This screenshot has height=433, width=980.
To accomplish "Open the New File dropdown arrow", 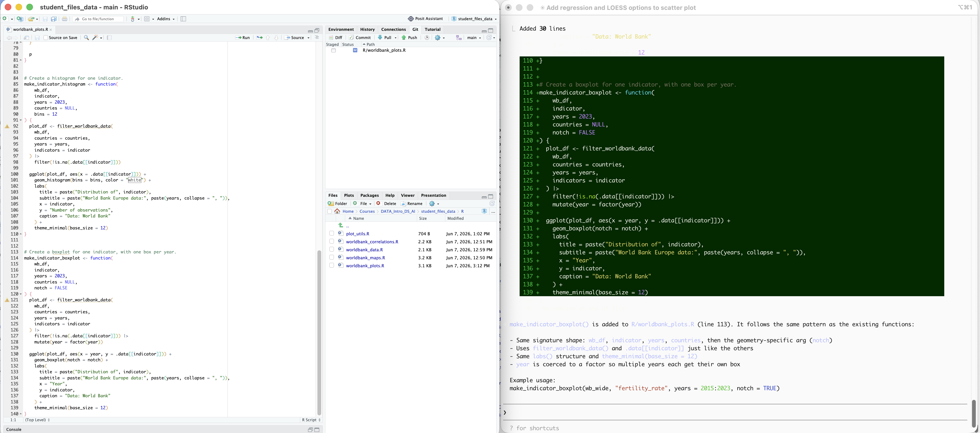I will [x=12, y=19].
